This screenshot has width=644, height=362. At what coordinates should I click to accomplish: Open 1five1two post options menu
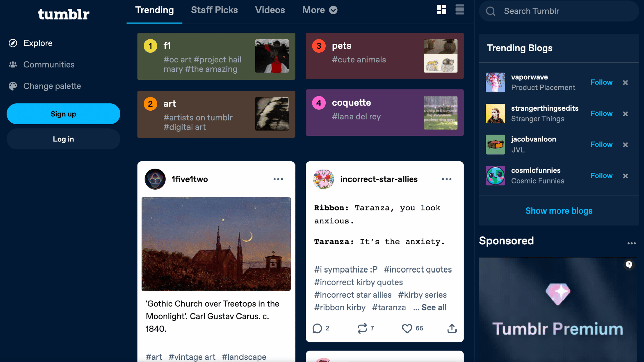tap(278, 179)
